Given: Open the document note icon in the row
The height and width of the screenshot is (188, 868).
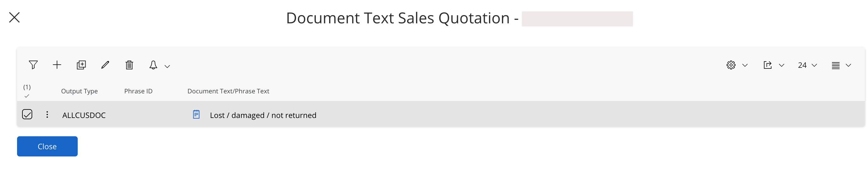Looking at the screenshot, I should pyautogui.click(x=196, y=115).
